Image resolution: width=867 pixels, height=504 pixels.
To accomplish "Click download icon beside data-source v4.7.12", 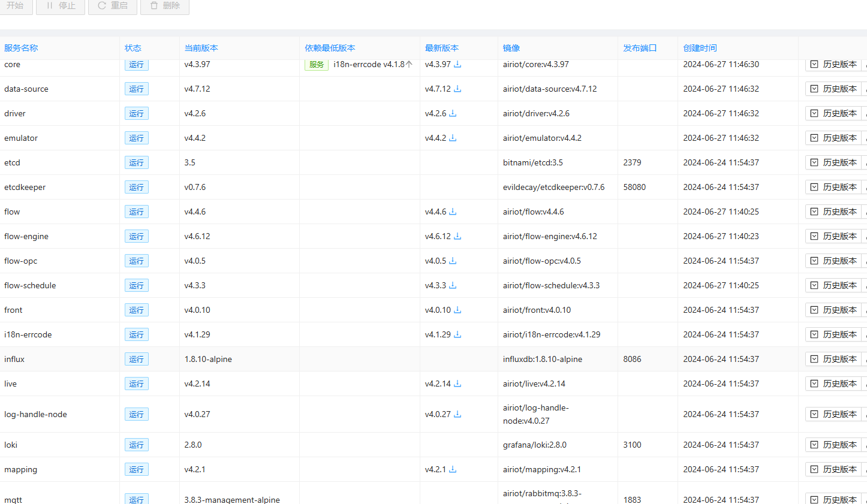I will tap(457, 89).
